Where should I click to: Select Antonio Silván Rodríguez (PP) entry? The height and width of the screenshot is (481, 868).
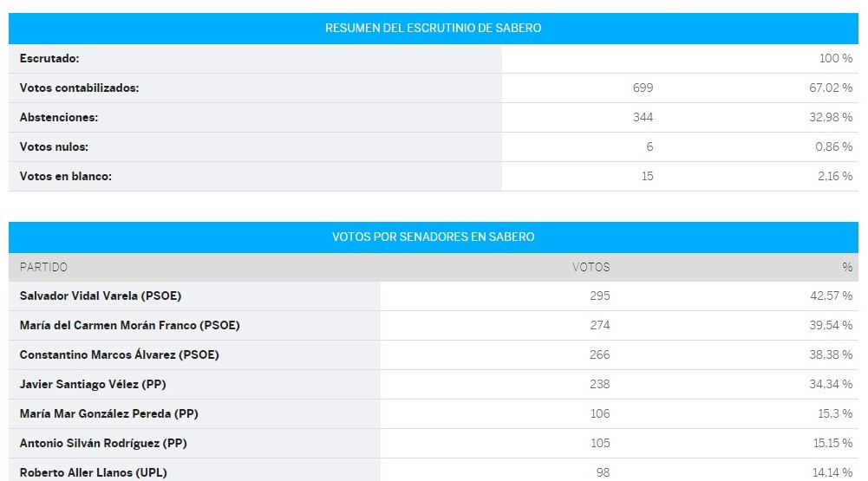(103, 444)
